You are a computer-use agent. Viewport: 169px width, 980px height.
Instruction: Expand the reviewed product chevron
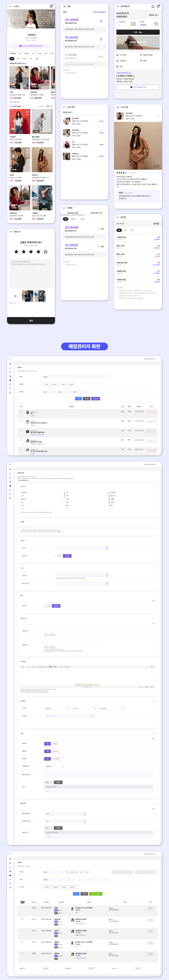pos(158,116)
